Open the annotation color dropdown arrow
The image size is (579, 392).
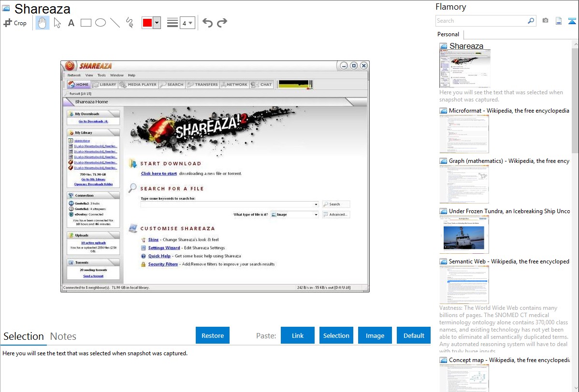tap(157, 23)
